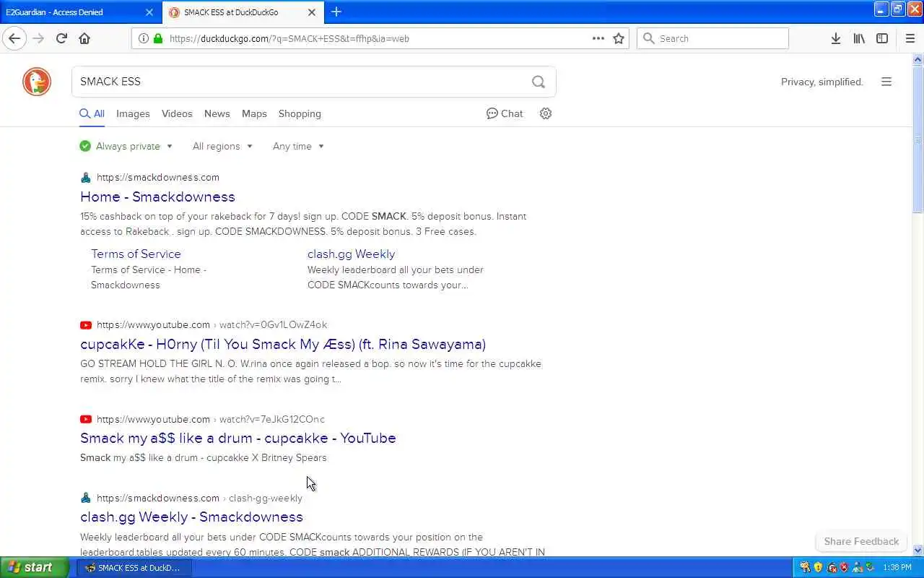Open the All regions dropdown
The height and width of the screenshot is (578, 924).
pos(222,146)
